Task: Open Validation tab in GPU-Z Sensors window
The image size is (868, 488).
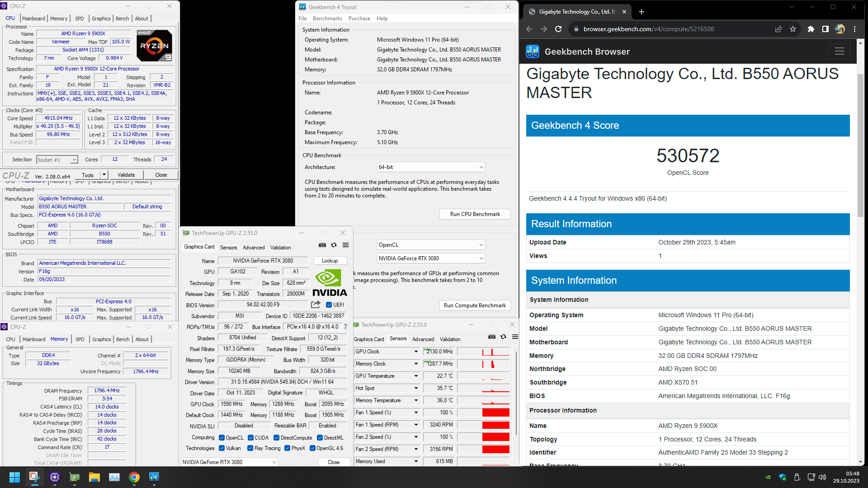Action: point(450,339)
